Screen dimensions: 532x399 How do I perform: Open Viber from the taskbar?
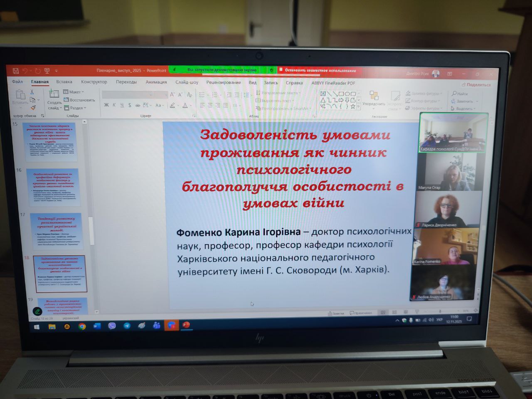[x=111, y=326]
